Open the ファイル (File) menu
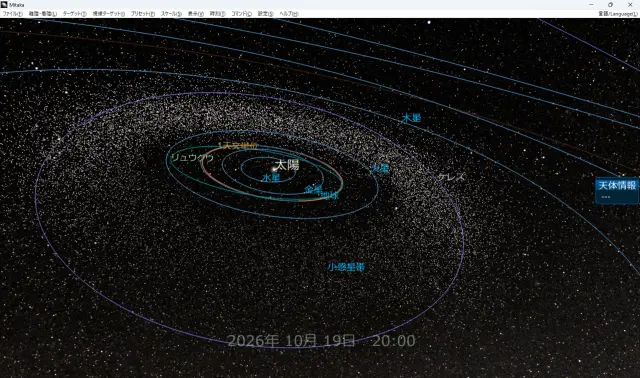 point(13,13)
